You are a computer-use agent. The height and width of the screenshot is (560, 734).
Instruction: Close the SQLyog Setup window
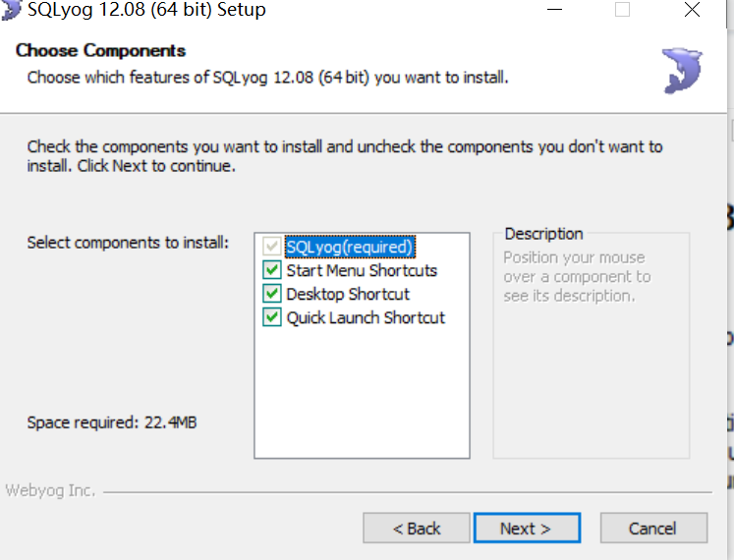tap(692, 10)
